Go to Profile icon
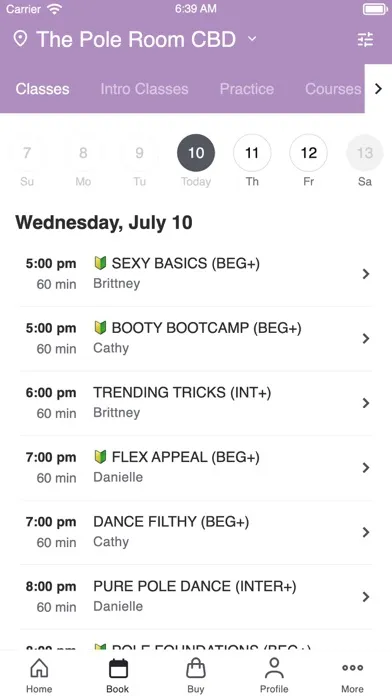This screenshot has height=696, width=392. coord(274,668)
